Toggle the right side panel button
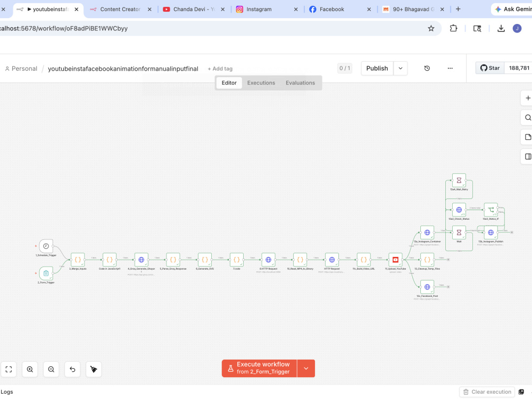The width and height of the screenshot is (532, 399). click(528, 156)
